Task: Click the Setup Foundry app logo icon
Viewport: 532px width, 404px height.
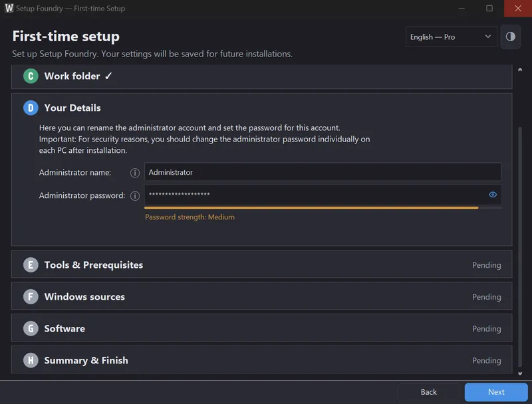Action: [9, 8]
